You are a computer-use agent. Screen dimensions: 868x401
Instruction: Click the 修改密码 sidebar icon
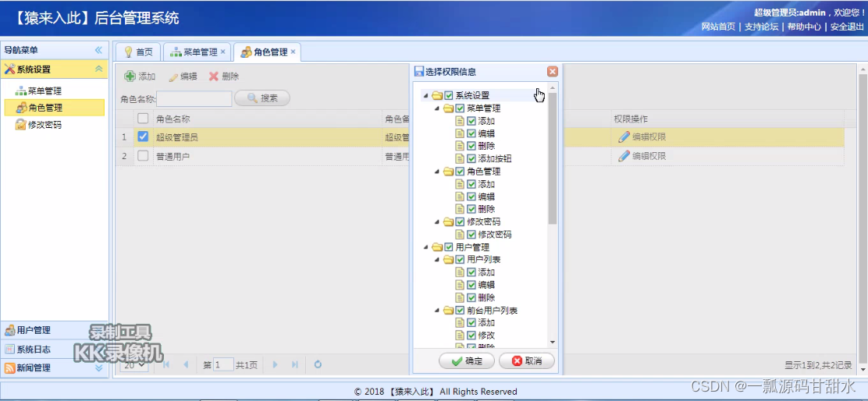20,125
